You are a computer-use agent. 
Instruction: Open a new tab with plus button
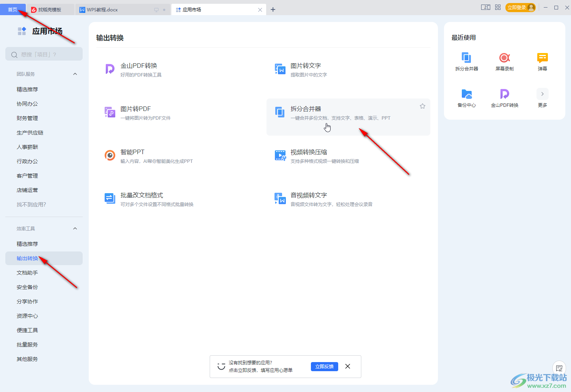tap(273, 9)
